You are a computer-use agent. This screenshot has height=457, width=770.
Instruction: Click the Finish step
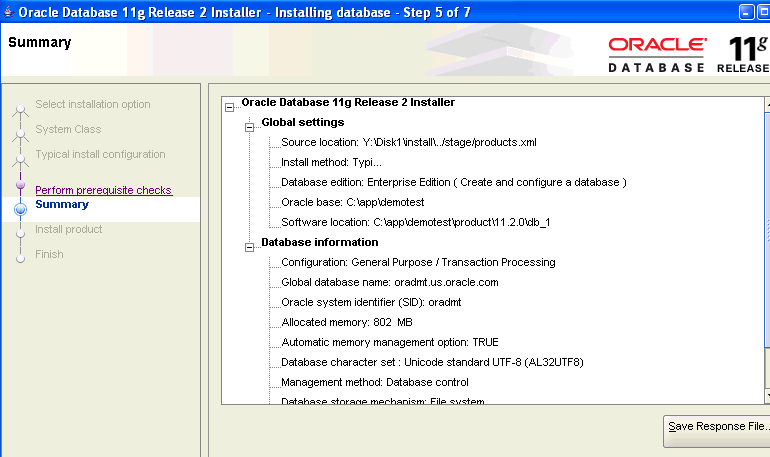coord(49,254)
